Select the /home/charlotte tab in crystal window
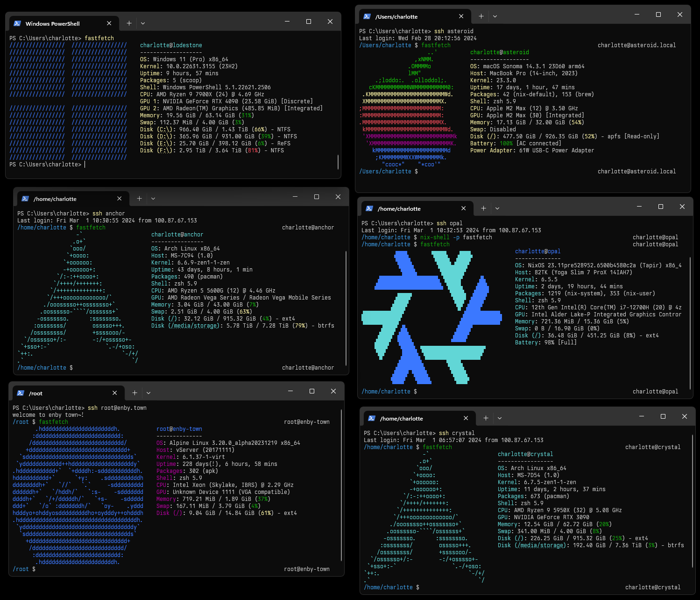The height and width of the screenshot is (600, 700). tap(419, 418)
